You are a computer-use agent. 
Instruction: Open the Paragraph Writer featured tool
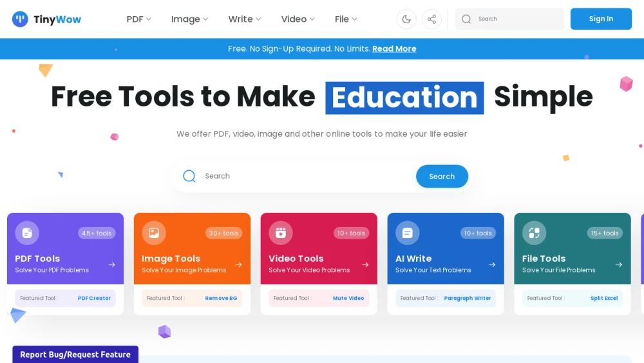tap(468, 298)
